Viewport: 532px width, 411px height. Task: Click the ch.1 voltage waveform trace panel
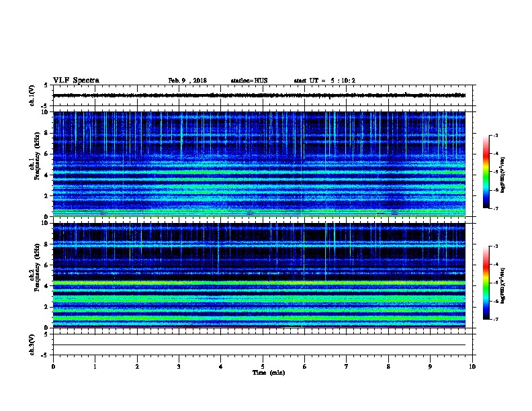pos(264,95)
